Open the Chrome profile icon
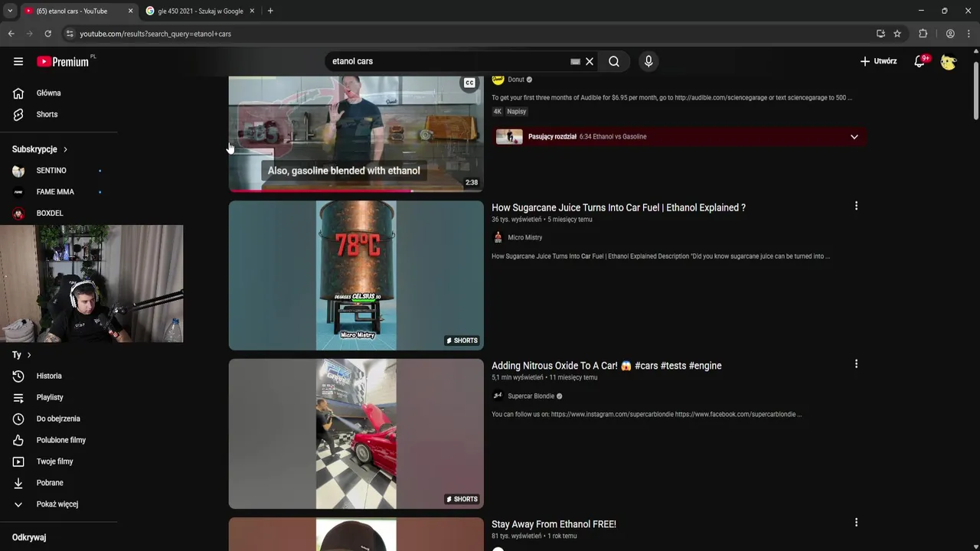Viewport: 980px width, 551px height. [x=950, y=34]
